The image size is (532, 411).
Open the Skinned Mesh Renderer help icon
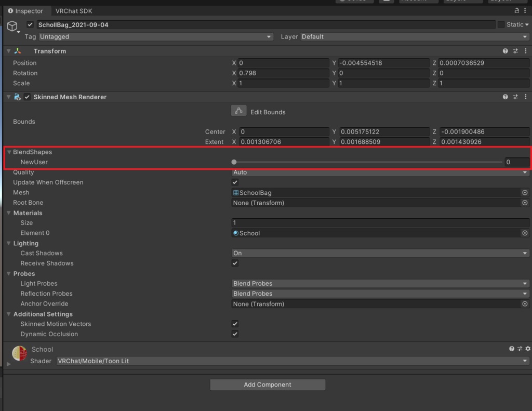505,97
